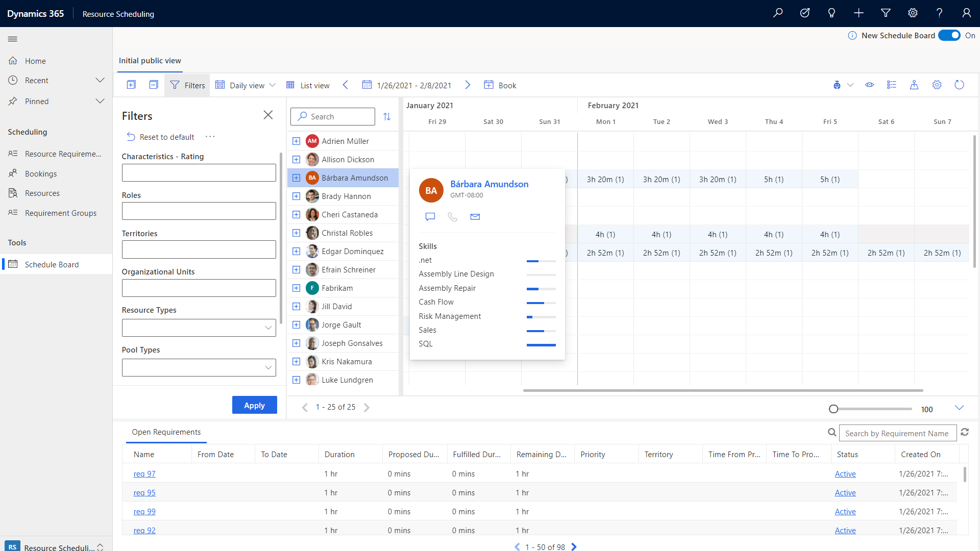Open the Schedule Board menu item
The width and height of the screenshot is (980, 551).
(x=51, y=264)
